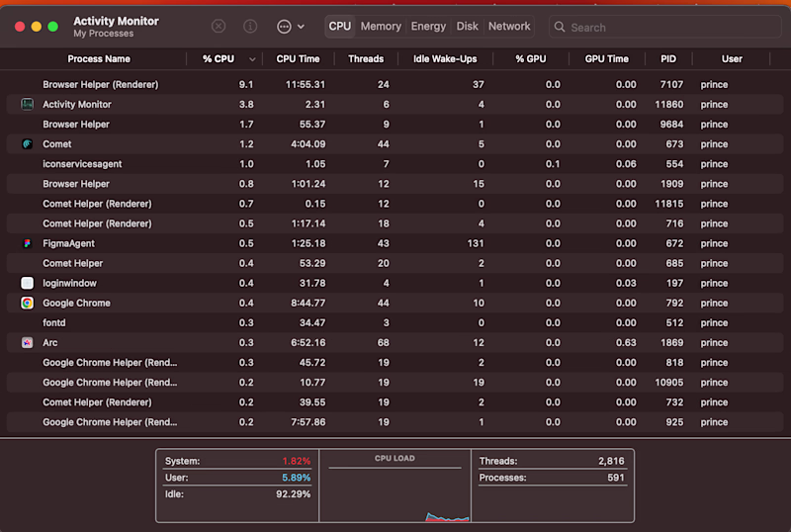This screenshot has width=791, height=532.
Task: Select Comet Helper (Renderer) row PID 732
Action: pos(395,402)
